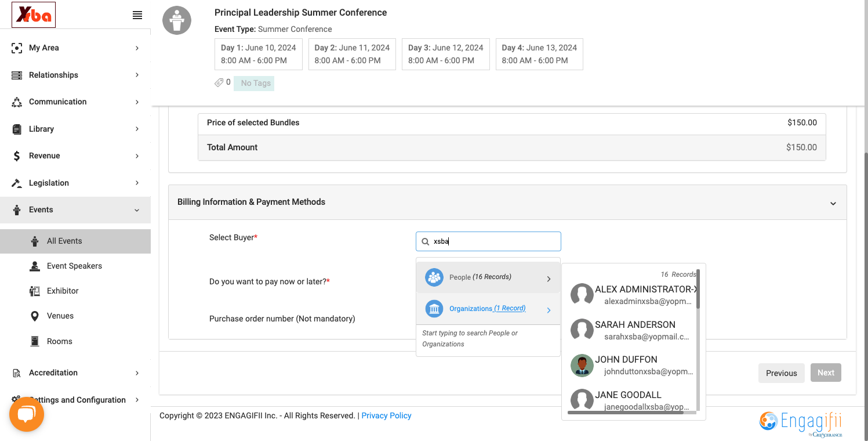Screen dimensions: 868x441
Task: Expand the Relationships menu chevron
Action: [x=137, y=75]
